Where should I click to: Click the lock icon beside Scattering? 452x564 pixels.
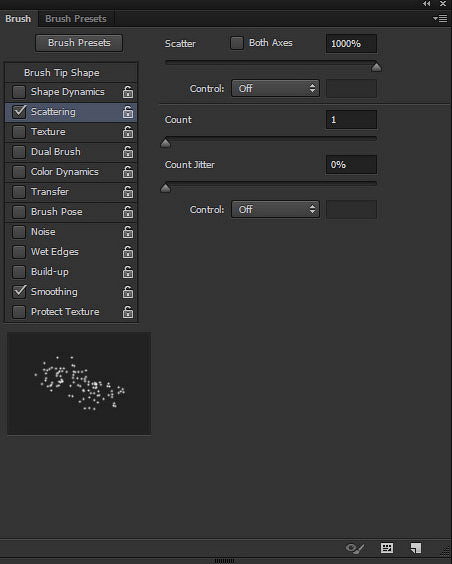tap(128, 112)
